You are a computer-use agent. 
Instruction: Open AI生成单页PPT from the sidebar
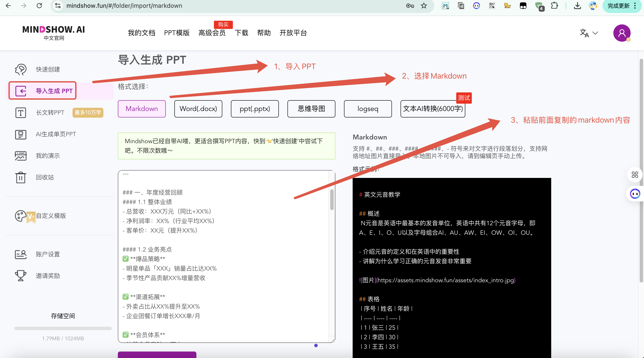[55, 134]
